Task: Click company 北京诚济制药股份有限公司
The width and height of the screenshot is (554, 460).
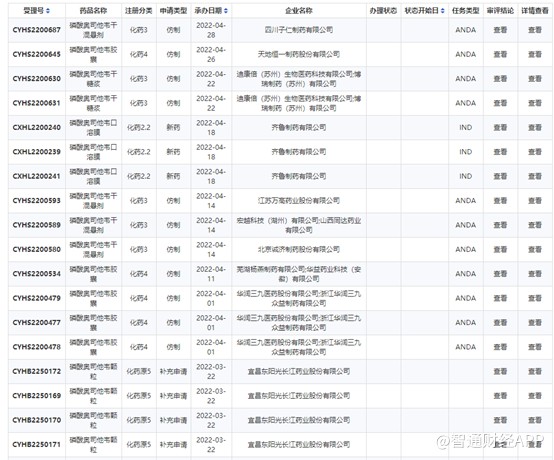Action: (x=299, y=249)
